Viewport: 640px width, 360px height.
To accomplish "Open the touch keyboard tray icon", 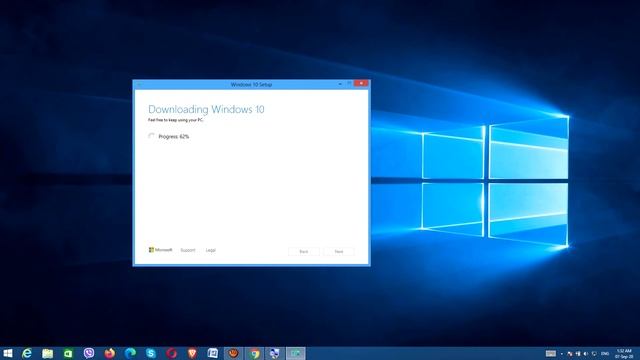I will click(551, 353).
